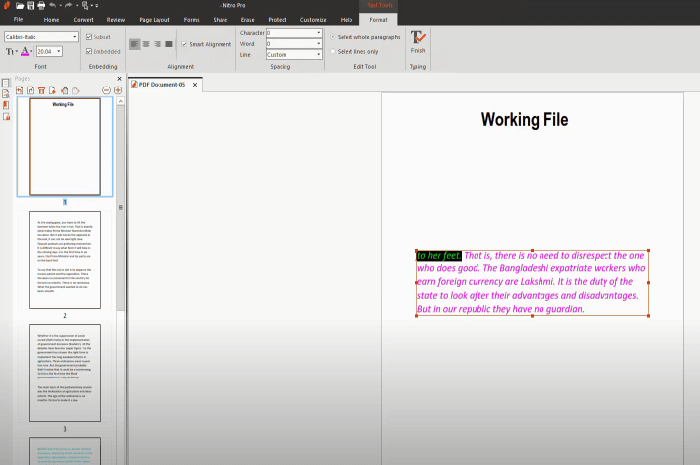The width and height of the screenshot is (700, 465).
Task: Click the Finish typing icon
Action: (x=417, y=40)
